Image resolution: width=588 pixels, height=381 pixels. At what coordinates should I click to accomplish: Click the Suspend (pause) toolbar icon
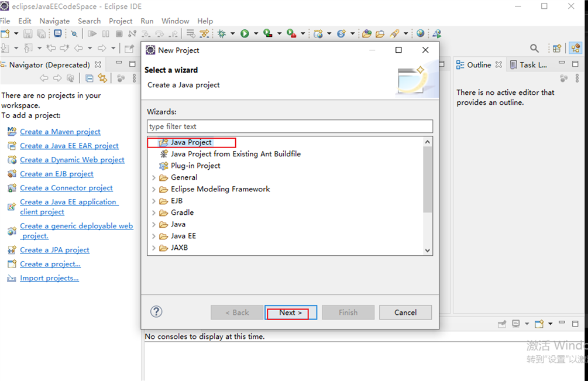(106, 34)
